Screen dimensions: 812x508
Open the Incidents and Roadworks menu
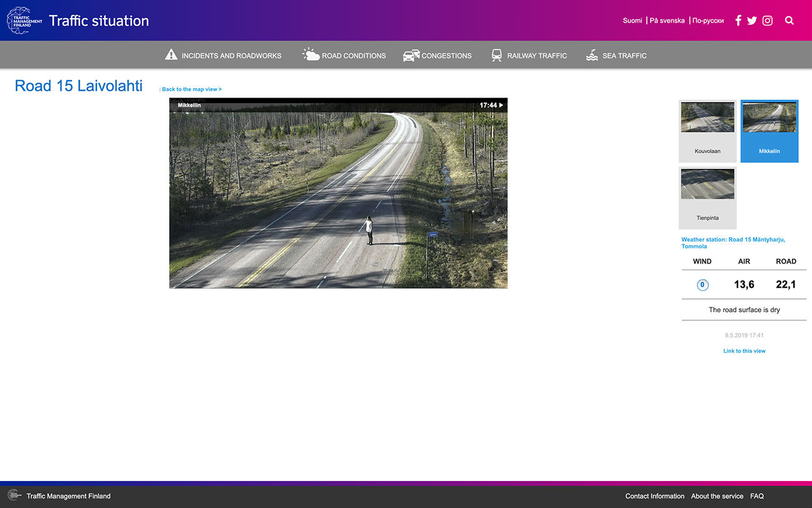(231, 56)
